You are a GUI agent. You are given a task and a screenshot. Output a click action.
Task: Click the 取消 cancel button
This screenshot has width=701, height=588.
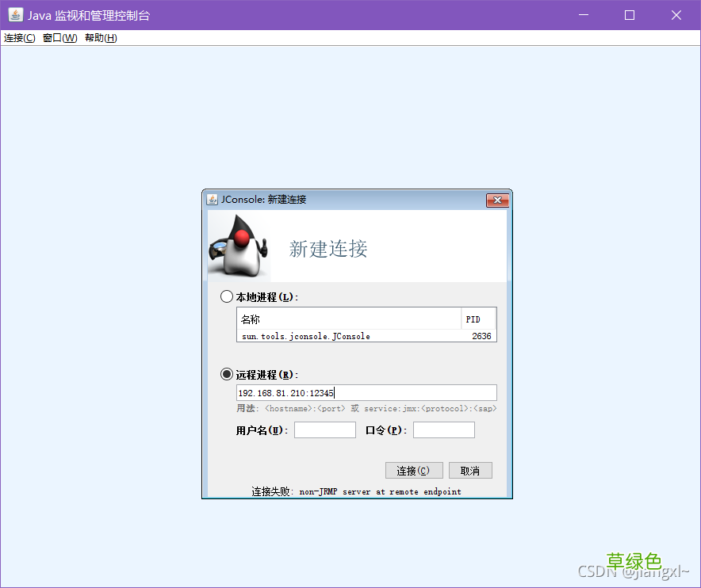click(x=470, y=470)
